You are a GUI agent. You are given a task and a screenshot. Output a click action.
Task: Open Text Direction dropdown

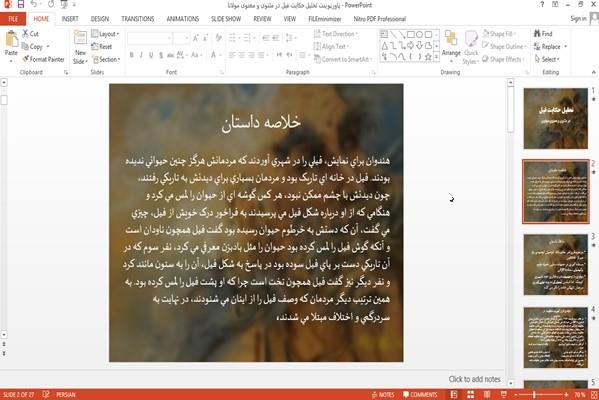click(336, 34)
